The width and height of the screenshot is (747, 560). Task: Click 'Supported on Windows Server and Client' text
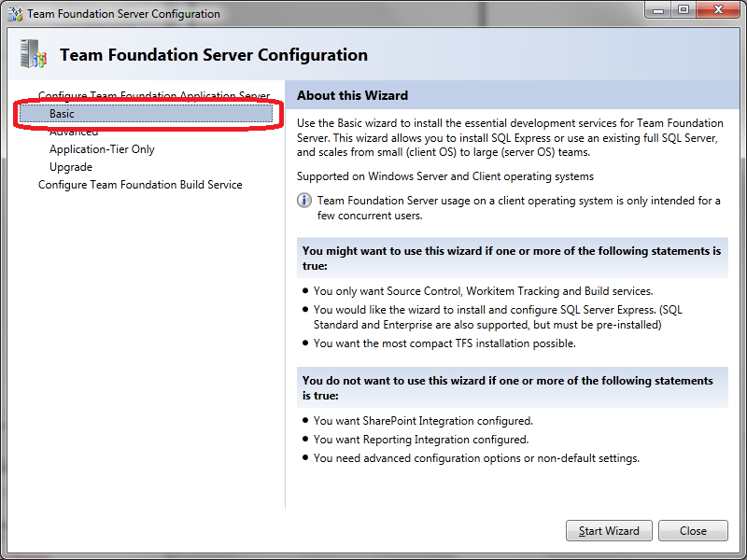(445, 176)
